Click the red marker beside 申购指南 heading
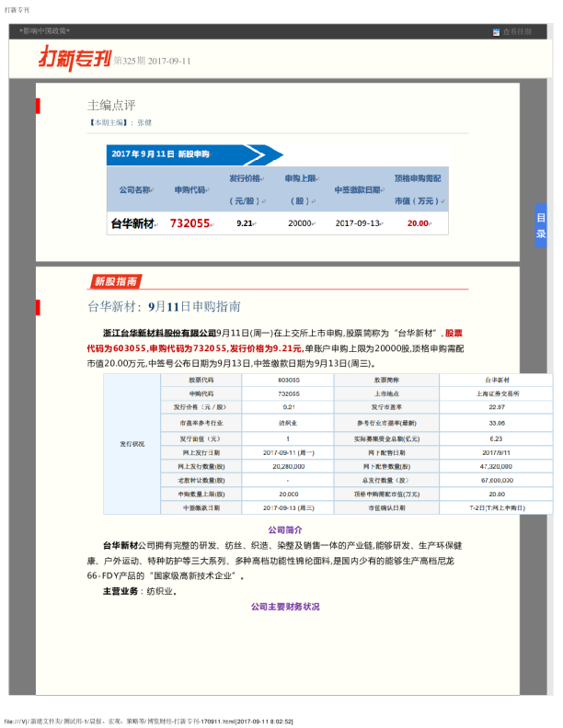The image size is (563, 728). point(38,307)
